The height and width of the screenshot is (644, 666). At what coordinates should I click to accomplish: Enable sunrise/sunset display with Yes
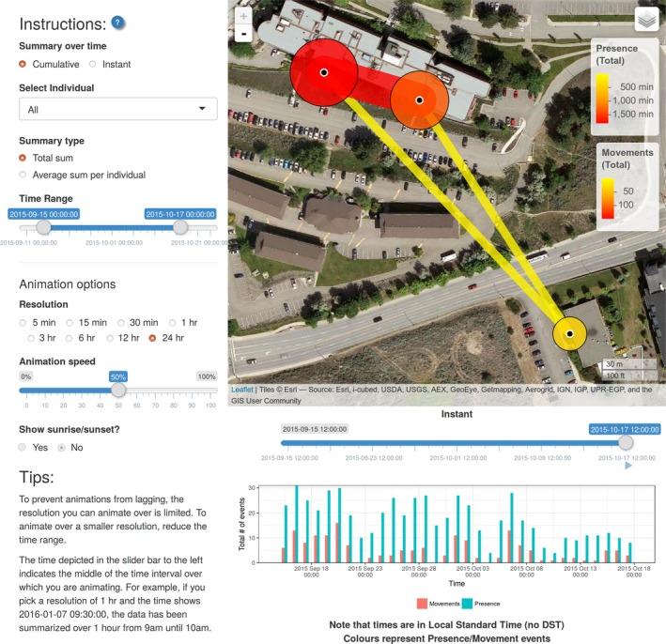pyautogui.click(x=23, y=447)
